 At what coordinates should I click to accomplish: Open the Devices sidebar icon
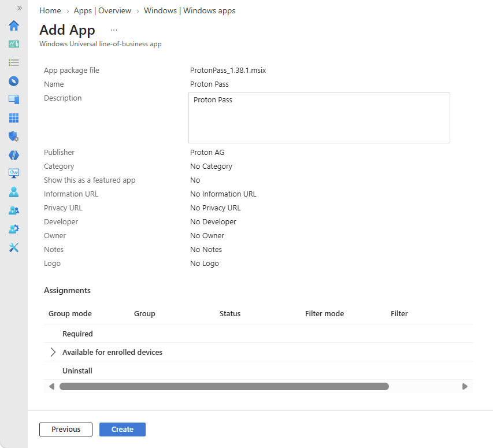[14, 99]
